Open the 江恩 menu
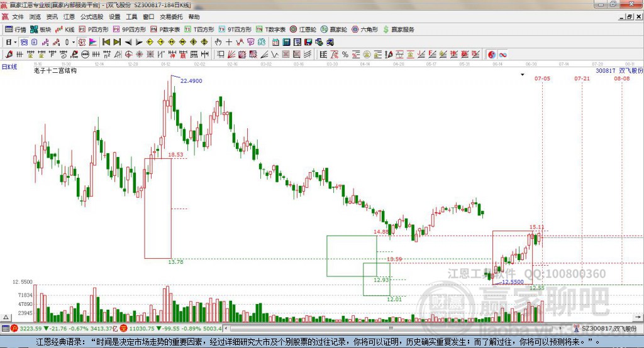The image size is (644, 348). [x=69, y=17]
